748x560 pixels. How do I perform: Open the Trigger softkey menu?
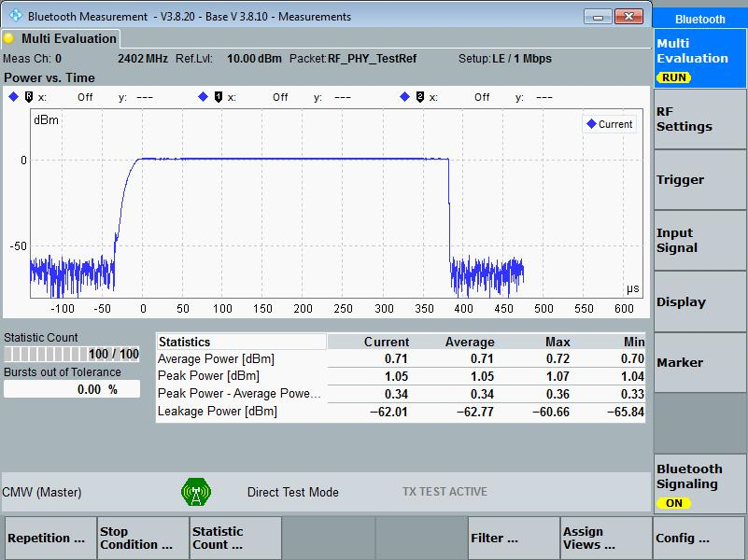click(x=699, y=180)
